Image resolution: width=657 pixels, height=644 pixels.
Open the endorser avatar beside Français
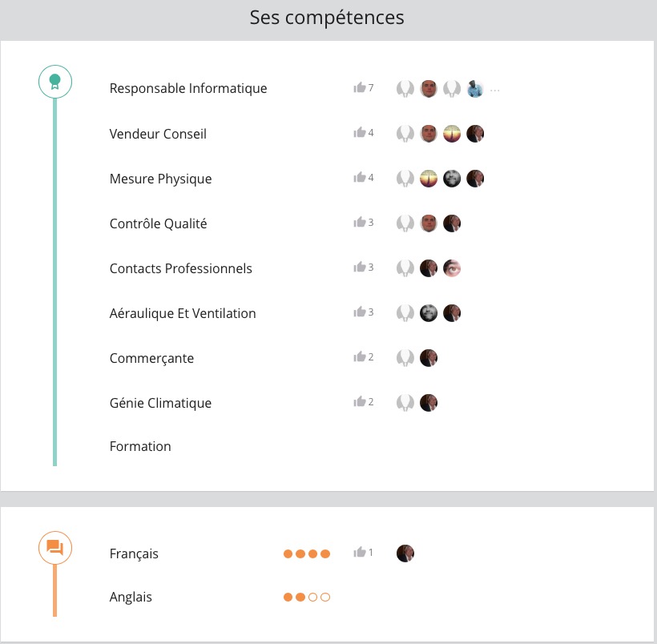pyautogui.click(x=405, y=553)
